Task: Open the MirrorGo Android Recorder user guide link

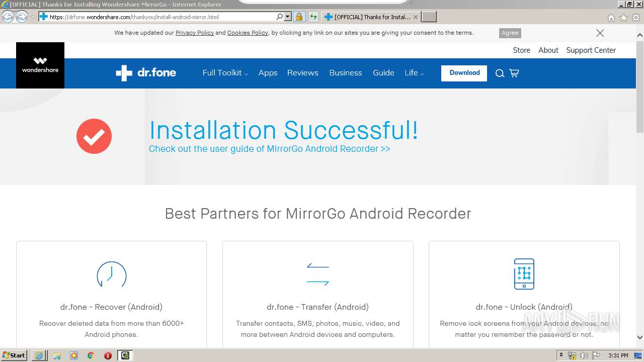Action: (270, 149)
